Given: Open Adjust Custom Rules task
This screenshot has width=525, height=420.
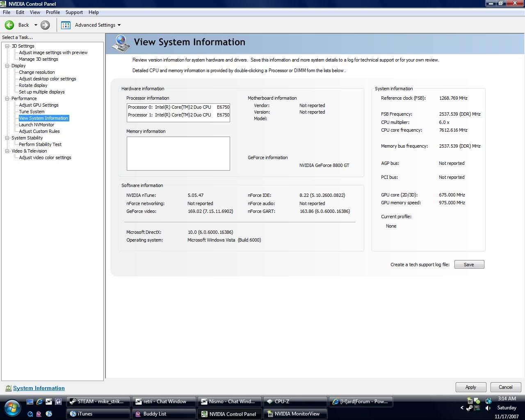Looking at the screenshot, I should (x=39, y=131).
